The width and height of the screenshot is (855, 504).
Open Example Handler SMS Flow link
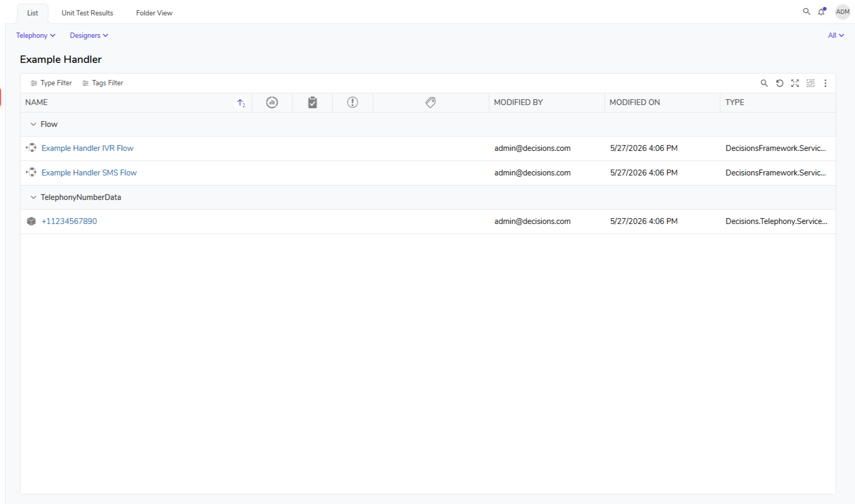pos(89,173)
